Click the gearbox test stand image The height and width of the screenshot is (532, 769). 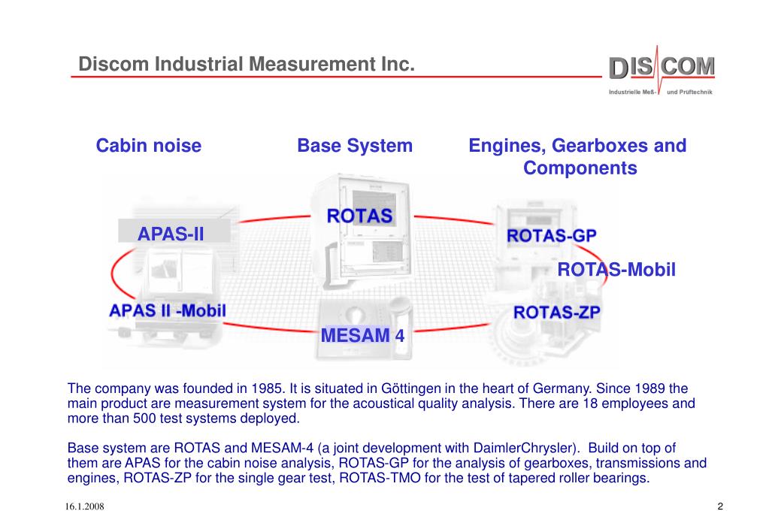click(x=544, y=324)
